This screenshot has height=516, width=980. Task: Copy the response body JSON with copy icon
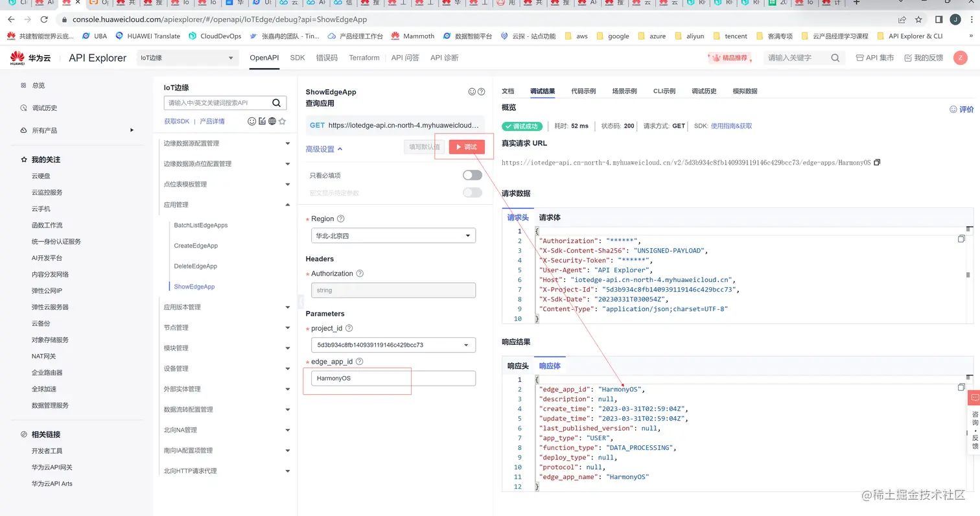[961, 387]
